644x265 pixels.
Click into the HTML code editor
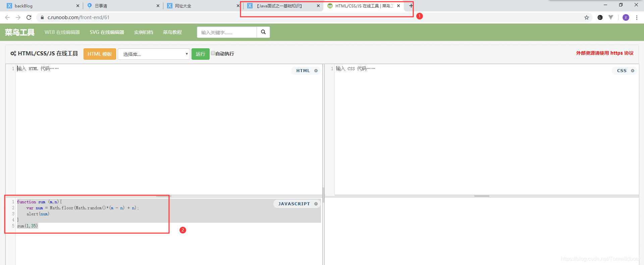coord(169,129)
